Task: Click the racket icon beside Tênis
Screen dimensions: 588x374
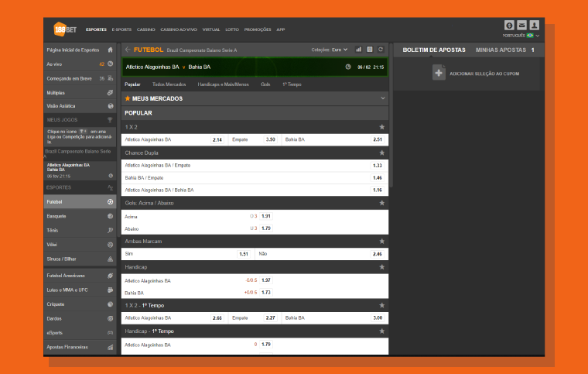Action: (x=110, y=230)
